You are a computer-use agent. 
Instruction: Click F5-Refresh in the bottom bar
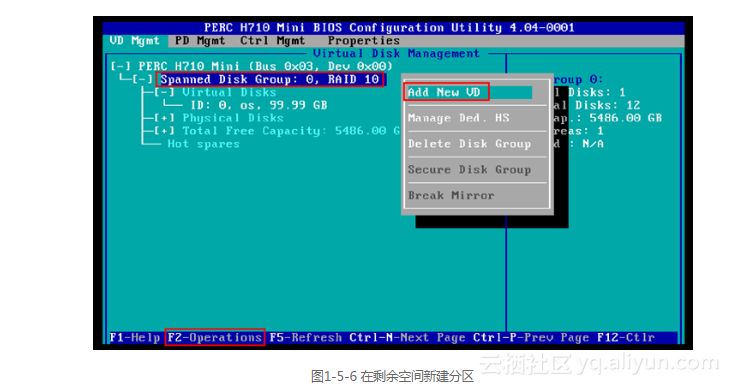pyautogui.click(x=305, y=337)
